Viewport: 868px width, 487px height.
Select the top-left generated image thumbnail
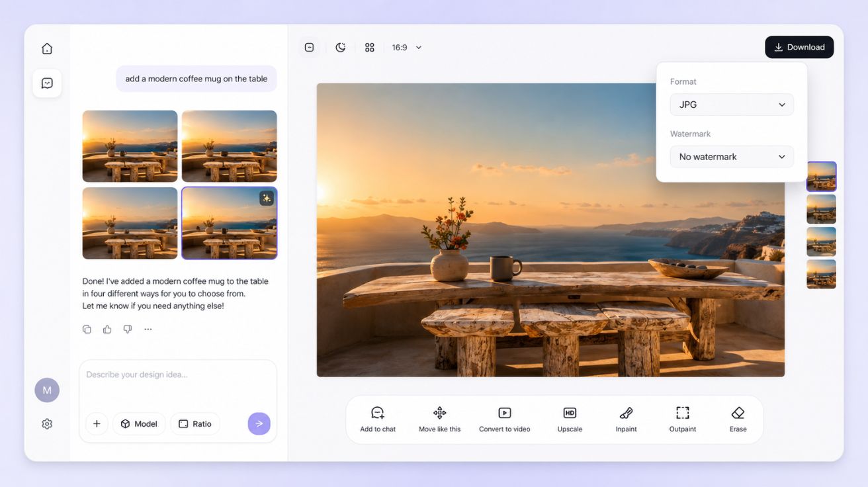(x=130, y=146)
